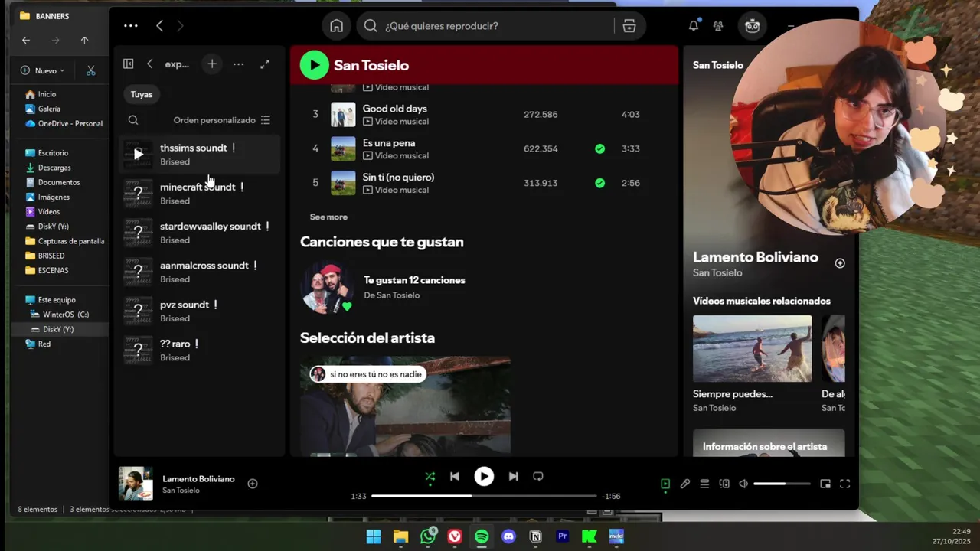Collapse the library sidebar panel icon

[x=129, y=64]
